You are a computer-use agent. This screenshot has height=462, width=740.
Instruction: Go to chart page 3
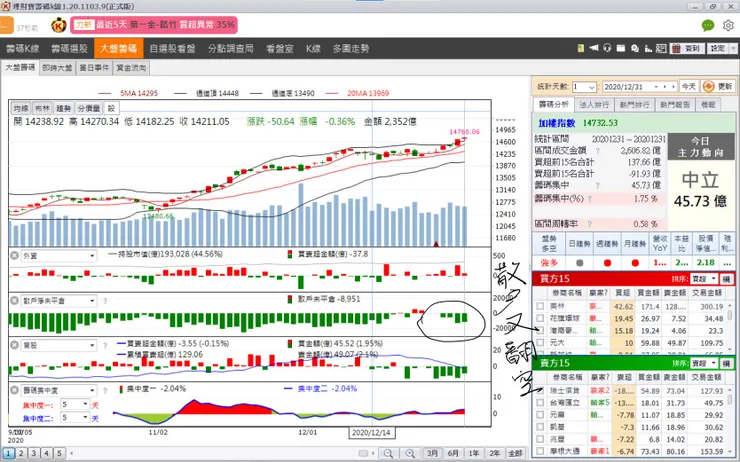point(34,453)
